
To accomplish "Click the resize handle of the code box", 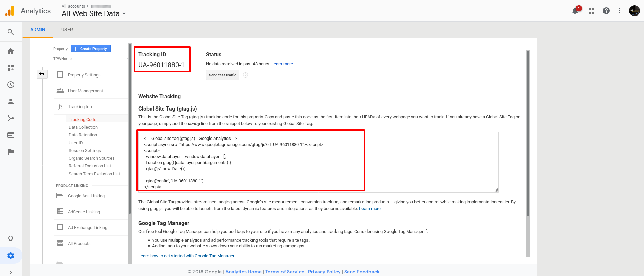I will pos(496,190).
